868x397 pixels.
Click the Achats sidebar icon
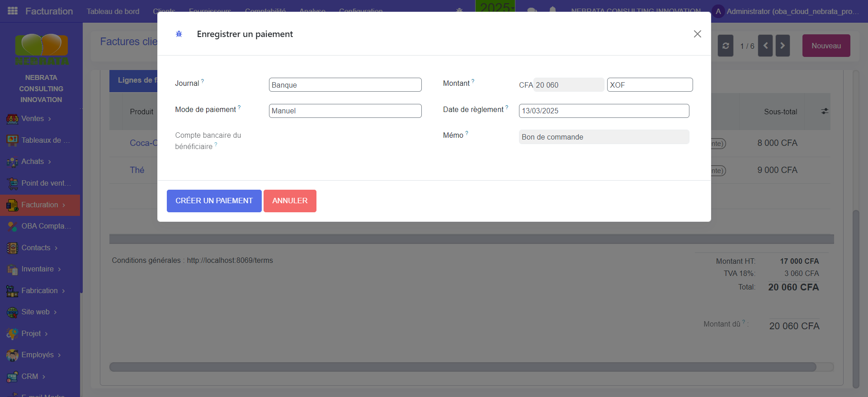12,162
